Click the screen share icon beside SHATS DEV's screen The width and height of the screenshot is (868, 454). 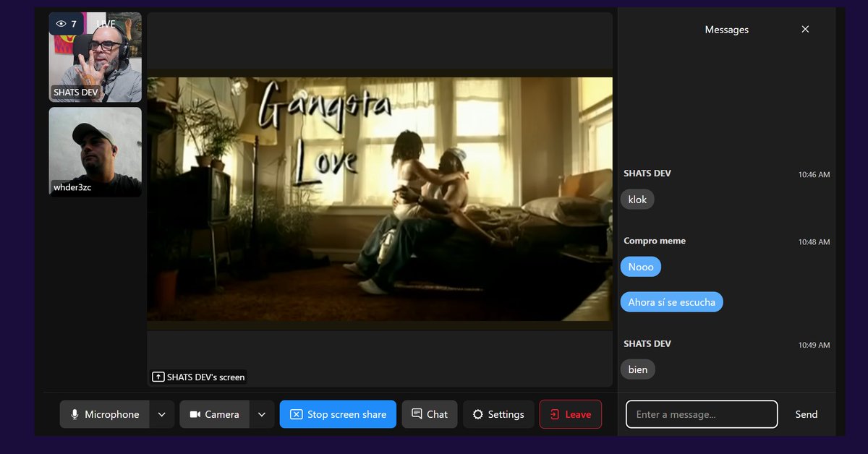coord(158,377)
